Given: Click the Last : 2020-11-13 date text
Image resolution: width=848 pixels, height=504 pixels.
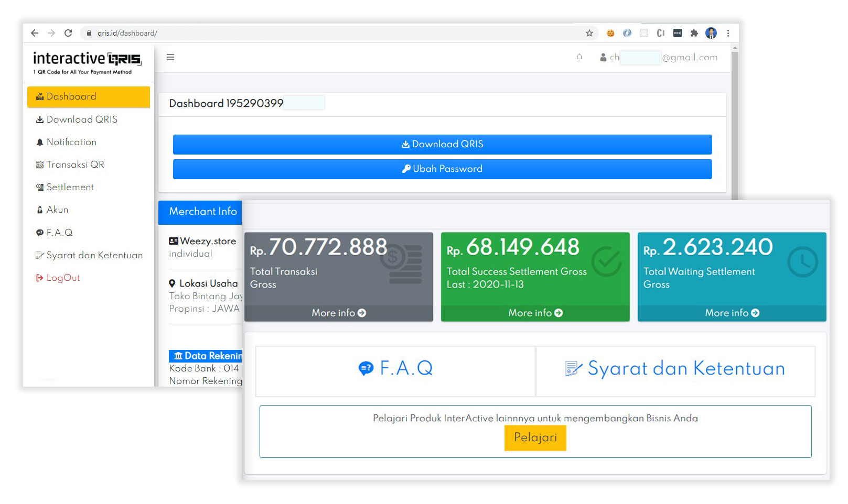Looking at the screenshot, I should click(x=485, y=284).
